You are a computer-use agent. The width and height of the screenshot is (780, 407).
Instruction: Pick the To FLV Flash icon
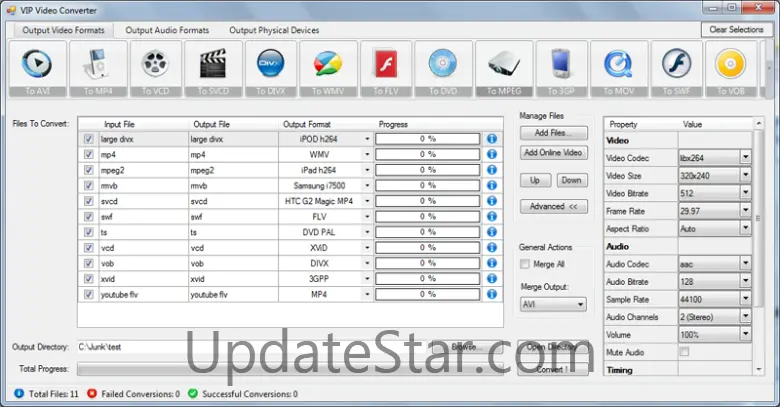click(386, 69)
